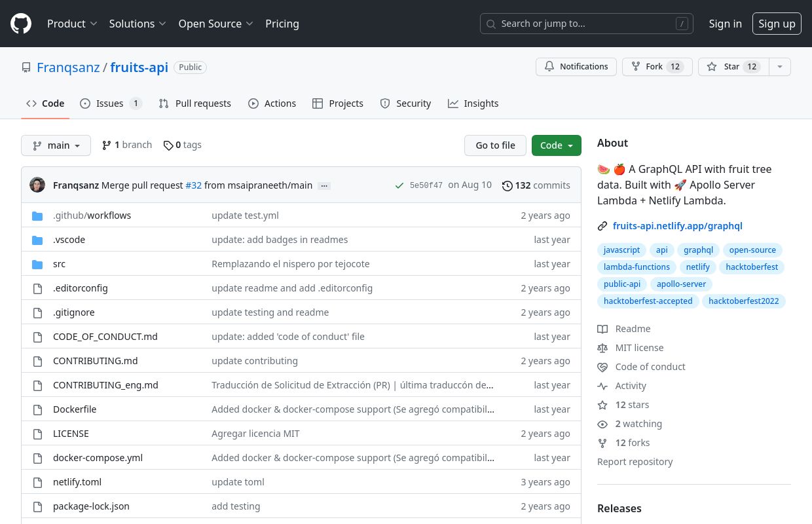View the 1 branch list
Viewport: 812px width, 524px height.
click(127, 145)
